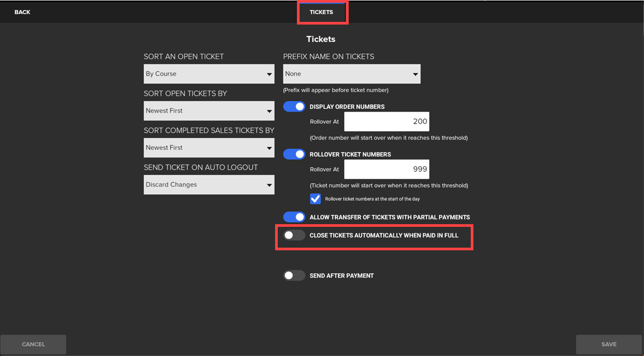Uncheck rollover ticket numbers at start of day
Image resolution: width=644 pixels, height=356 pixels.
[x=316, y=199]
